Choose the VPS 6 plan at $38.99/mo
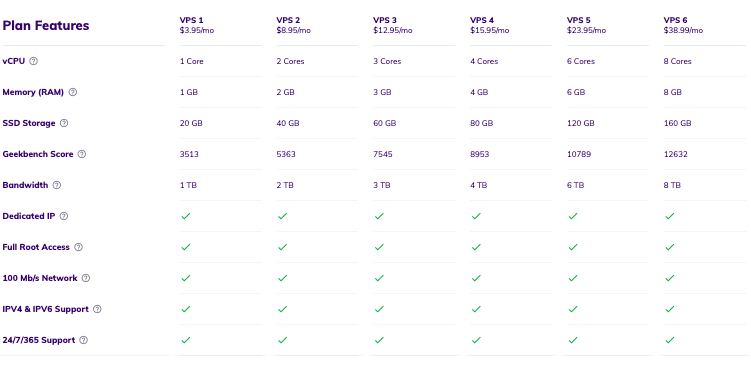The width and height of the screenshot is (751, 369). (683, 25)
